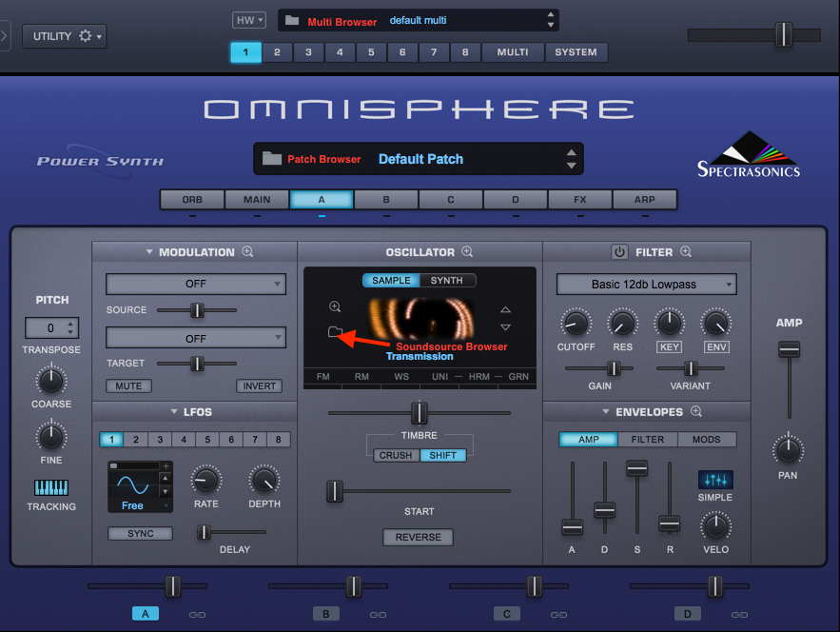Click the Utility gear icon
The height and width of the screenshot is (632, 840).
click(x=86, y=36)
